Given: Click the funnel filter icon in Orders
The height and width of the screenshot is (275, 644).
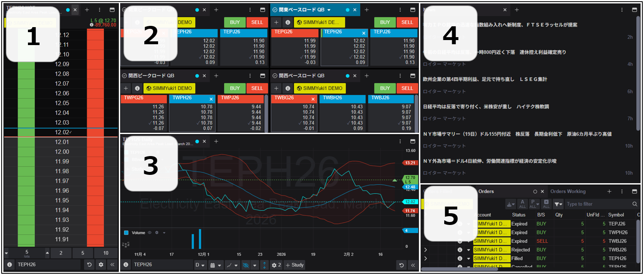Looking at the screenshot, I should (x=559, y=204).
